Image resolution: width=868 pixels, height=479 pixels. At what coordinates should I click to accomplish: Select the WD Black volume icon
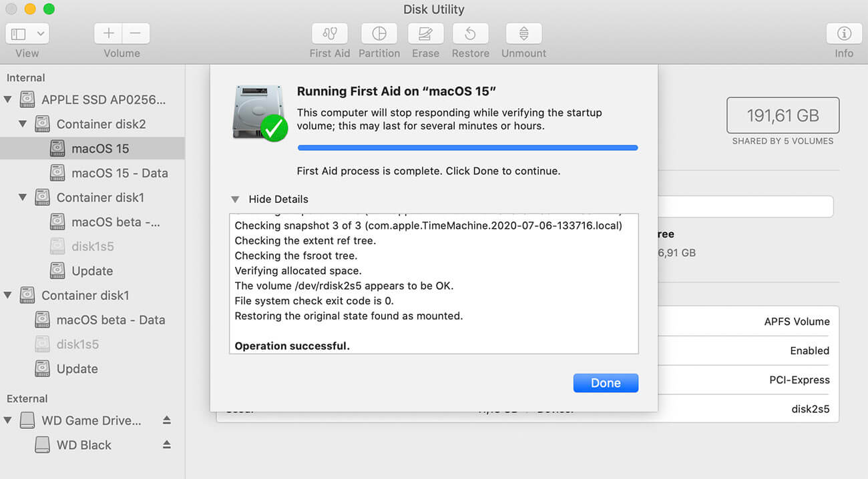(42, 445)
